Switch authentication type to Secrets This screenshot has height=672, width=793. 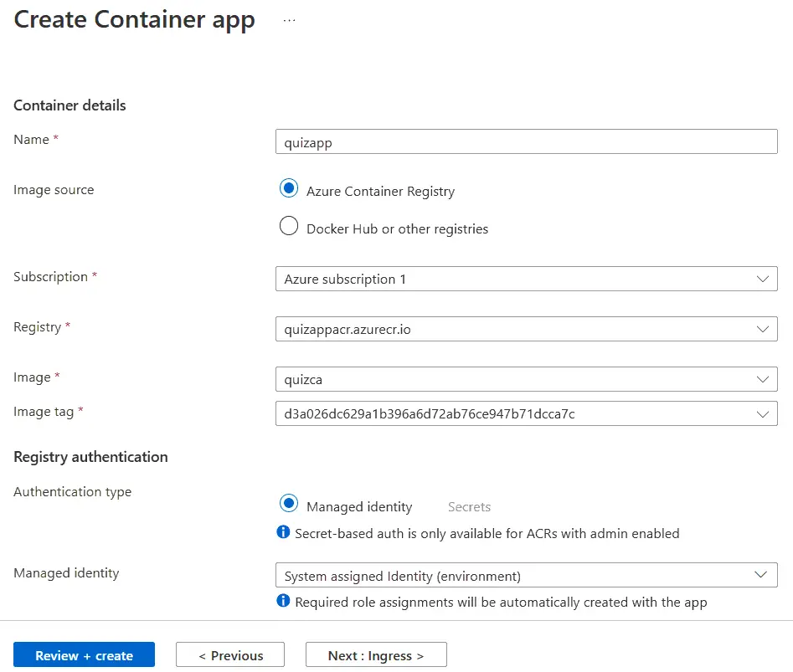pos(468,506)
